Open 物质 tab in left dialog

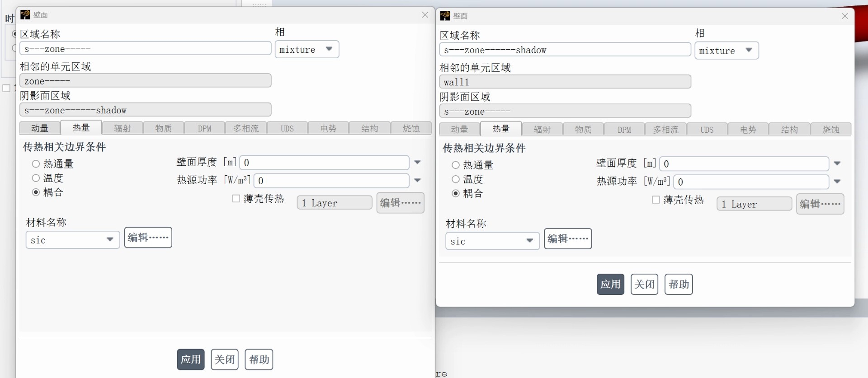164,128
